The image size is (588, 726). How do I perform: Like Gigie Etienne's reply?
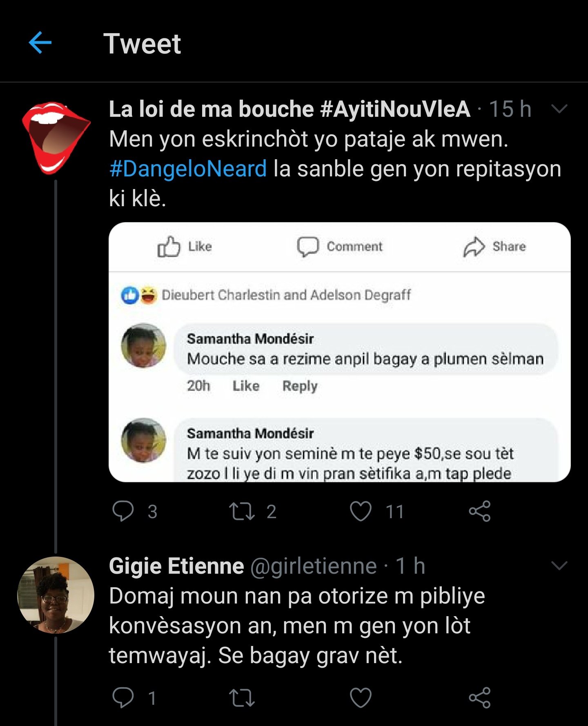pos(361,697)
